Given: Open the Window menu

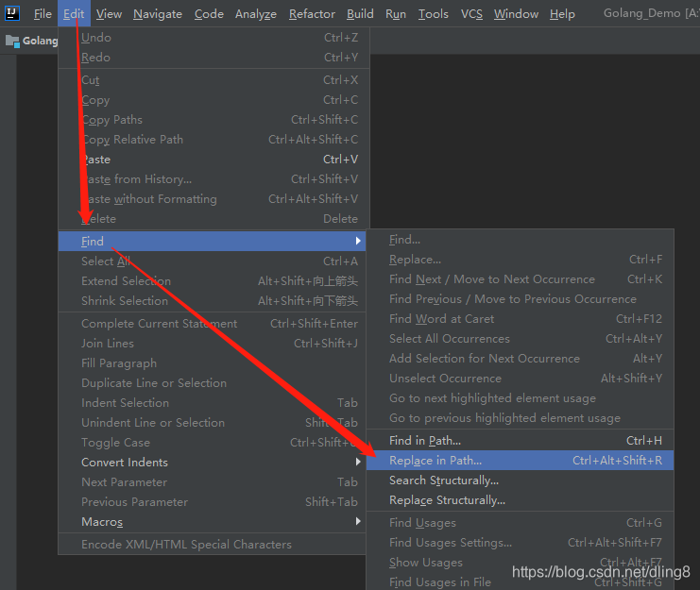Looking at the screenshot, I should pos(516,14).
